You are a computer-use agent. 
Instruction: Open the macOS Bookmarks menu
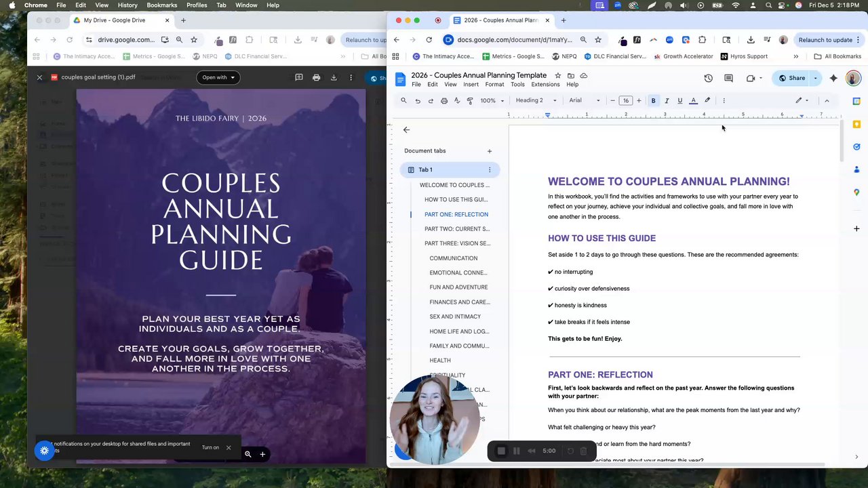click(x=162, y=5)
